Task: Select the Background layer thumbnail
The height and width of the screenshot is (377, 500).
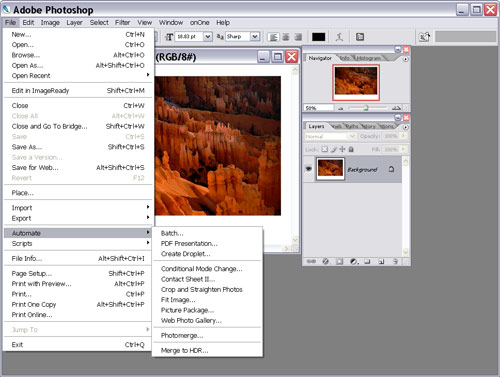Action: coord(330,169)
